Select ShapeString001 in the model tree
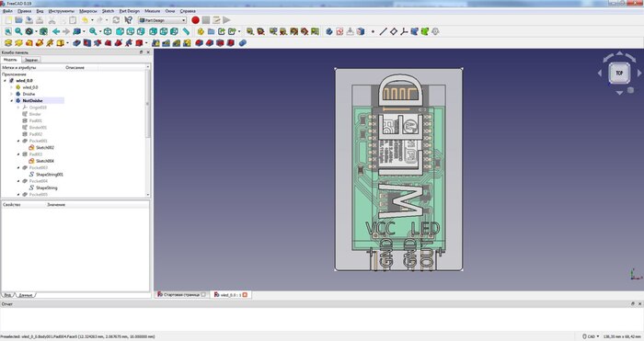Image resolution: width=644 pixels, height=341 pixels. point(50,175)
